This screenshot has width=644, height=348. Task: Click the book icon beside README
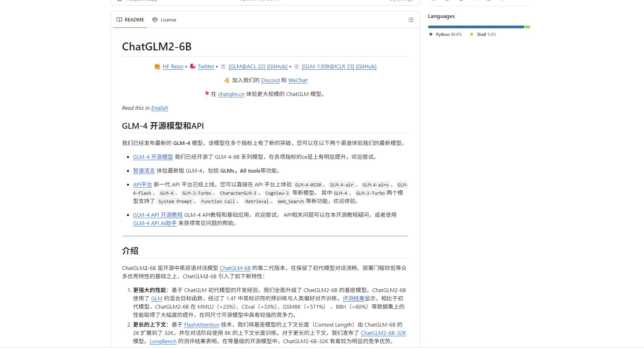119,20
